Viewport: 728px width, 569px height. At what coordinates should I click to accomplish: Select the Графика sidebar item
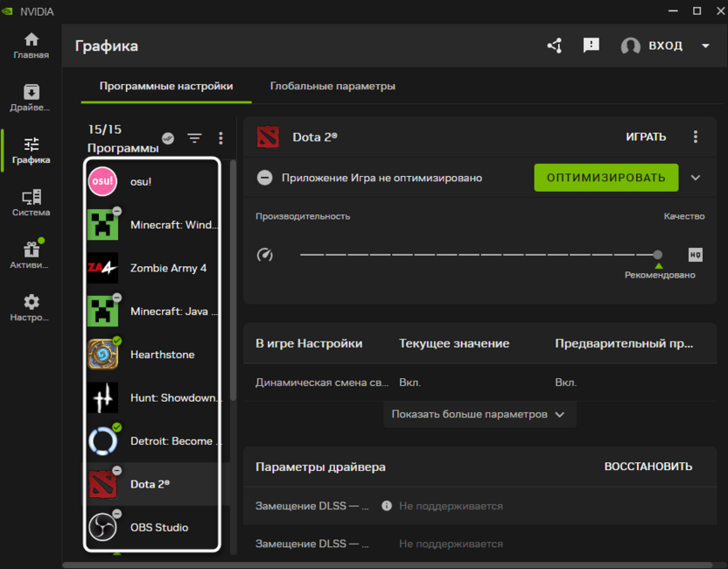[x=31, y=151]
